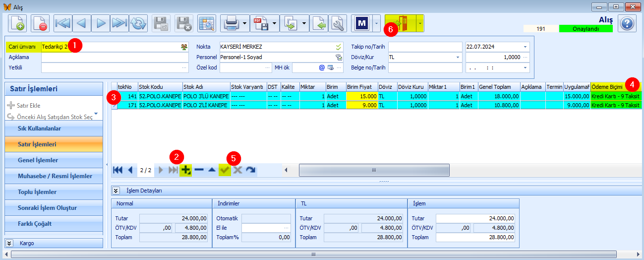Click the refresh arrows icon

(x=138, y=23)
